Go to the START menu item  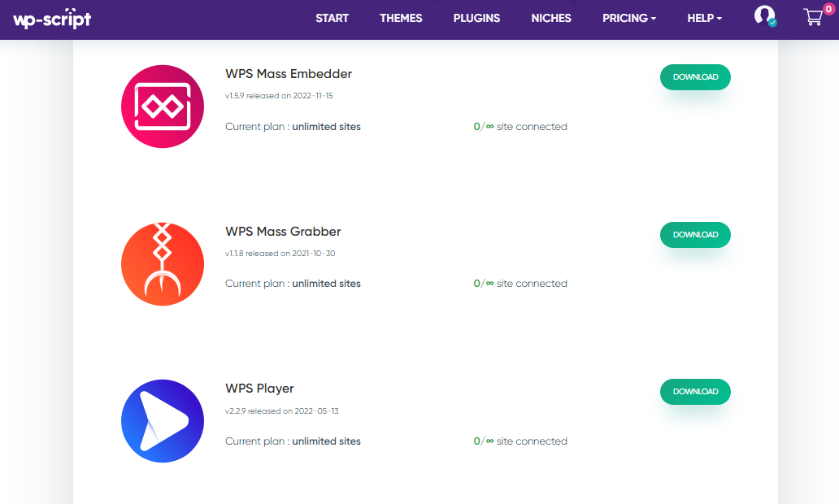point(332,18)
